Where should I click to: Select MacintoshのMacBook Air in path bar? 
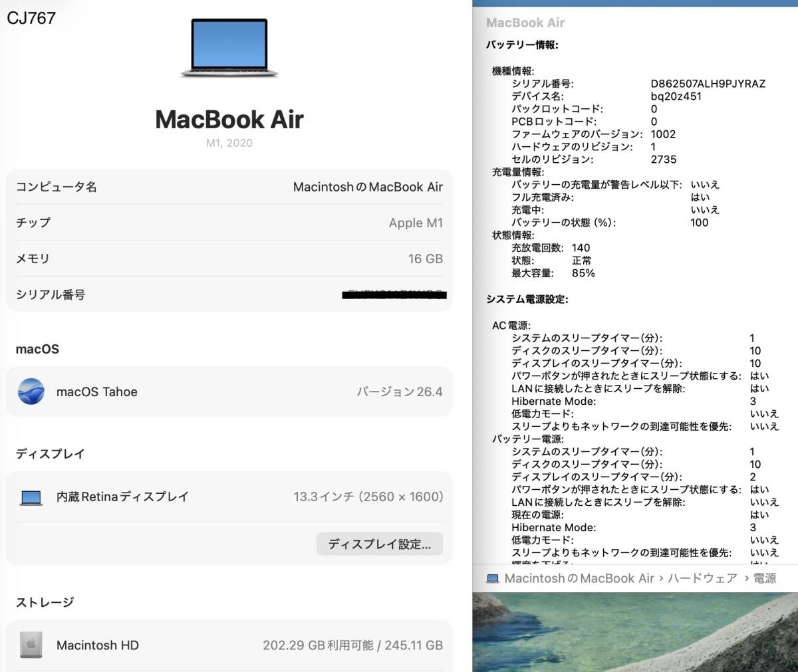click(579, 578)
